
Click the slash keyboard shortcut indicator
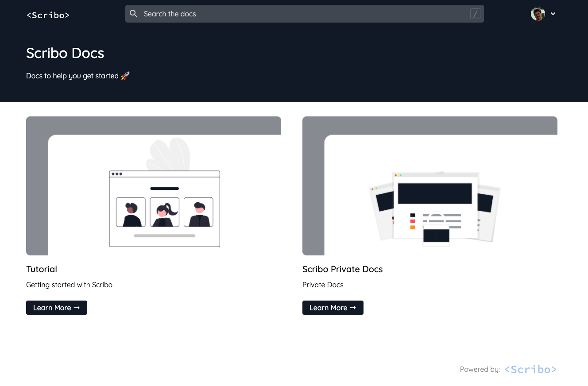[x=475, y=14]
